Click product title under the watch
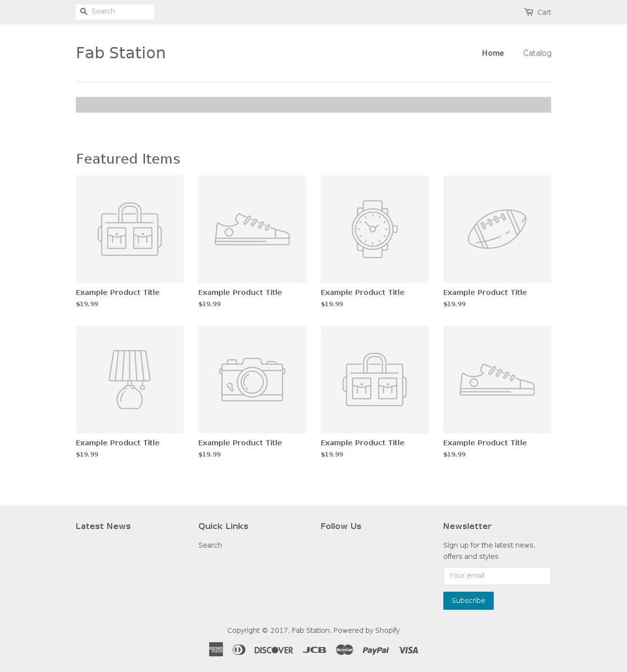Viewport: 627px width, 672px height. coord(362,293)
